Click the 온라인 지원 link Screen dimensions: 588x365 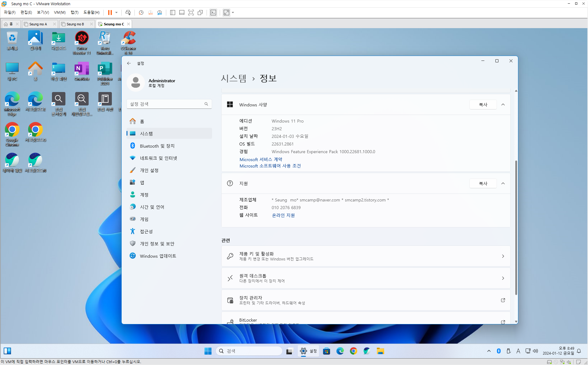(x=283, y=215)
